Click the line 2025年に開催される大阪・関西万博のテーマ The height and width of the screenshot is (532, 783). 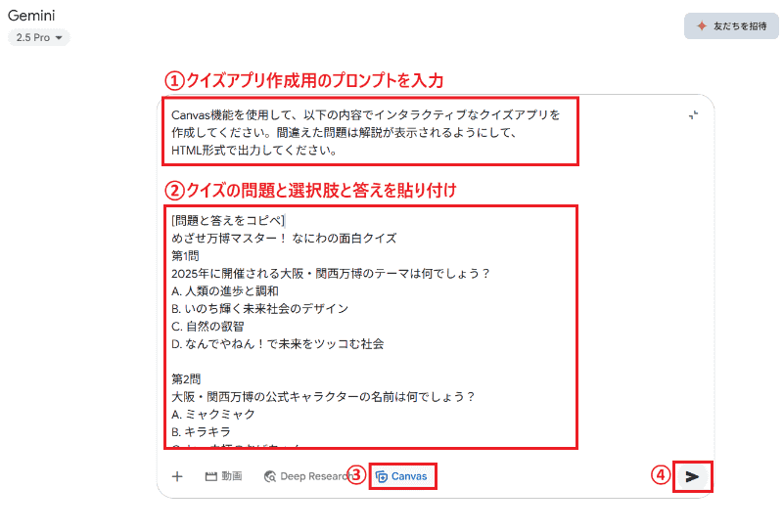tap(331, 274)
